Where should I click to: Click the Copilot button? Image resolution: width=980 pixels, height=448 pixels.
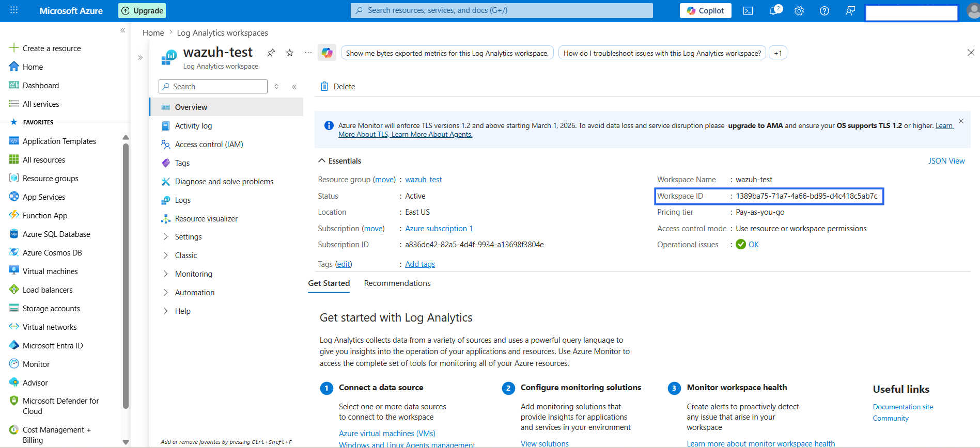click(x=705, y=11)
